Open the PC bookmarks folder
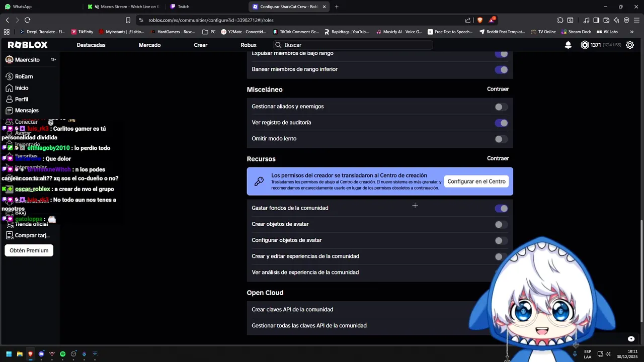The width and height of the screenshot is (644, 362). pos(209,32)
